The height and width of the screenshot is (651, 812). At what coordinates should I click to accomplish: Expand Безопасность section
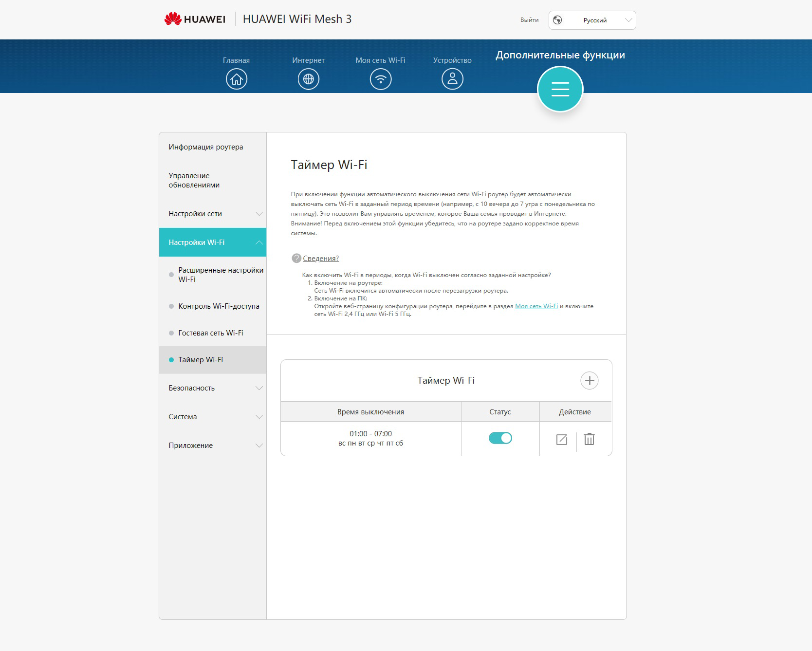pos(213,388)
